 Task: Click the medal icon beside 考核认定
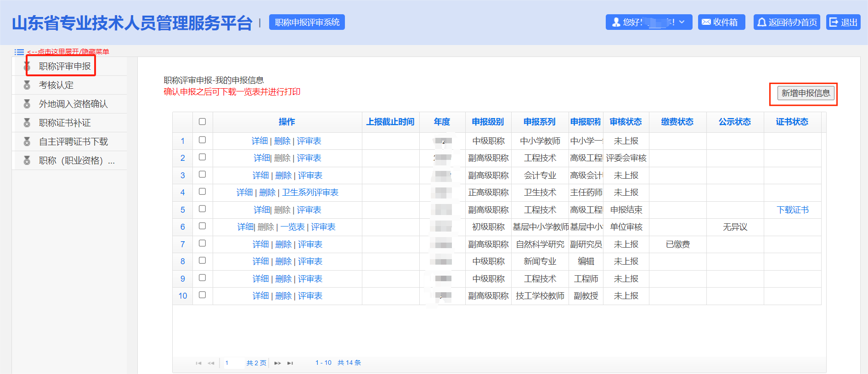click(x=27, y=85)
